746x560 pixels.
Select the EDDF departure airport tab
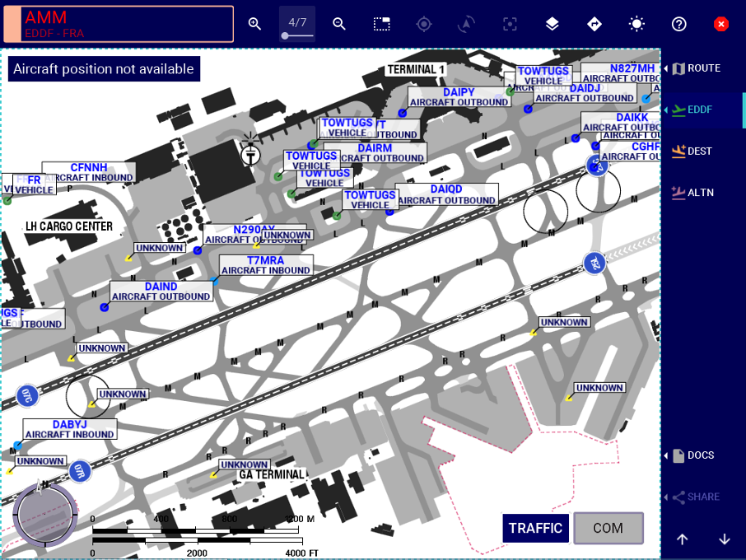tap(700, 110)
